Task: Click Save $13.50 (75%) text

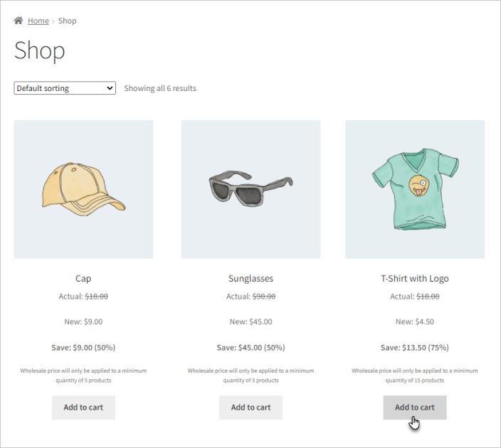Action: pyautogui.click(x=415, y=348)
